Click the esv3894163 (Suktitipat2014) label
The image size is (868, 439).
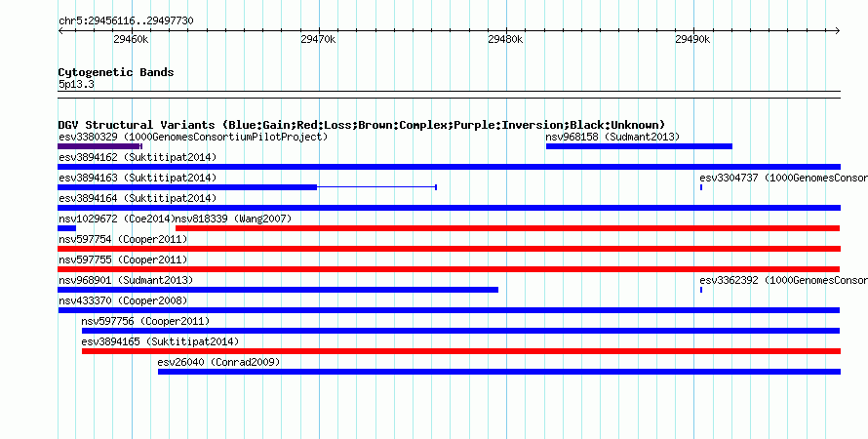pyautogui.click(x=138, y=178)
